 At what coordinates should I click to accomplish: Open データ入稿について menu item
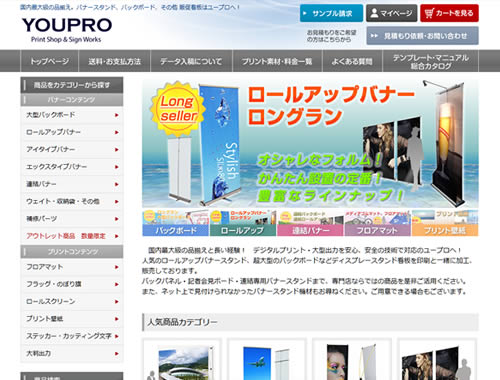pyautogui.click(x=191, y=61)
